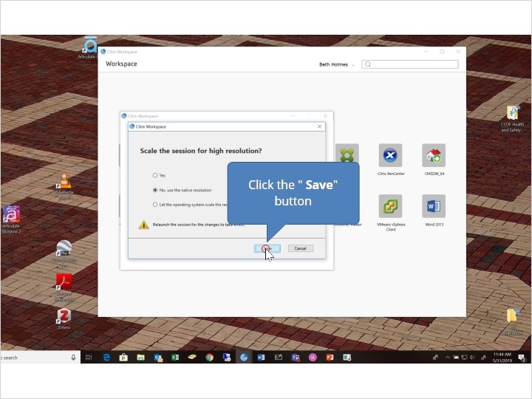This screenshot has height=399, width=532.
Task: Open Excel from the taskbar
Action: 175,358
